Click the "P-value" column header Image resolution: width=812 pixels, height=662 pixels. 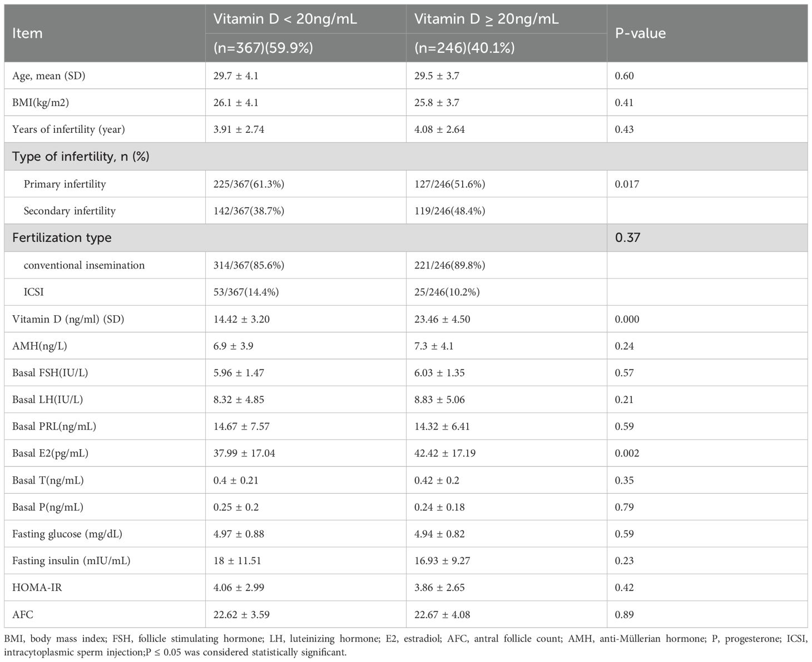[x=640, y=33]
